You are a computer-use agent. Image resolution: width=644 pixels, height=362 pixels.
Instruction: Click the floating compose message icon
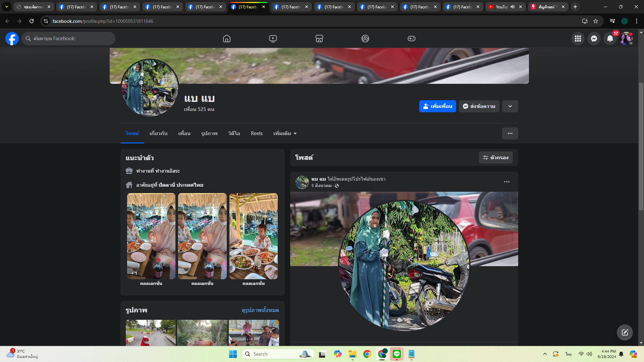click(625, 333)
